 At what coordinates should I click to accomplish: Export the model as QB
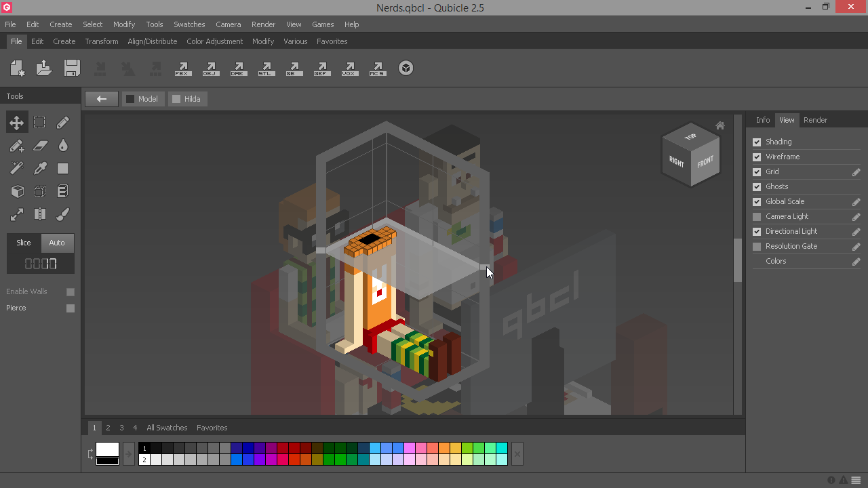click(x=294, y=68)
